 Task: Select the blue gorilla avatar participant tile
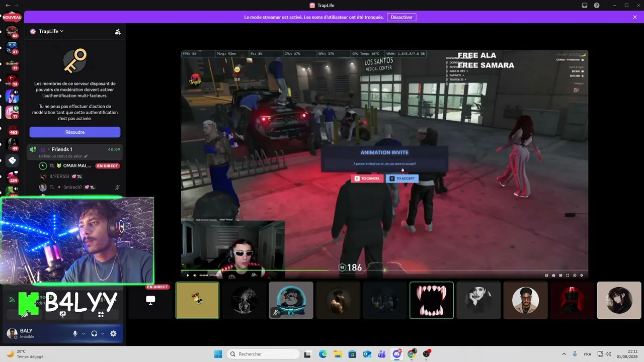click(x=291, y=300)
